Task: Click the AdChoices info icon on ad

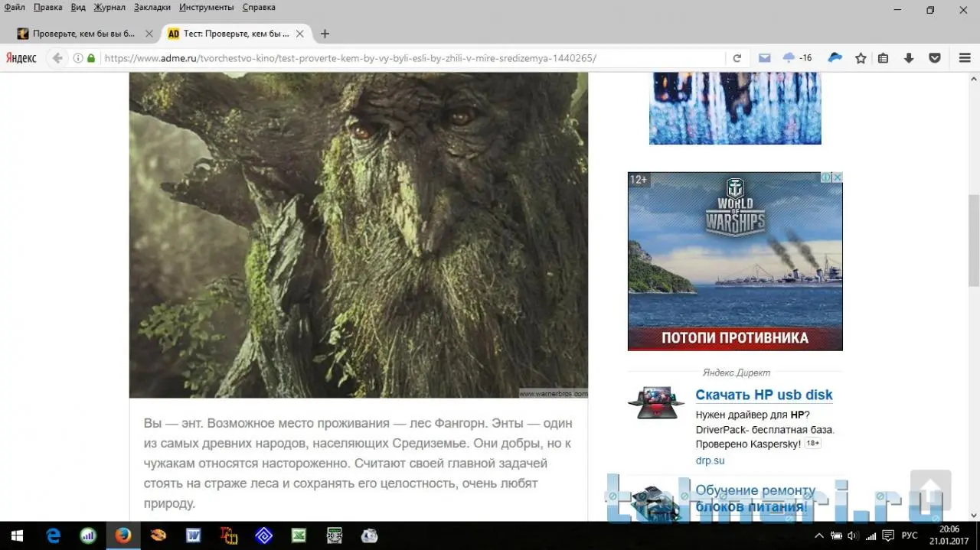Action: pos(827,177)
